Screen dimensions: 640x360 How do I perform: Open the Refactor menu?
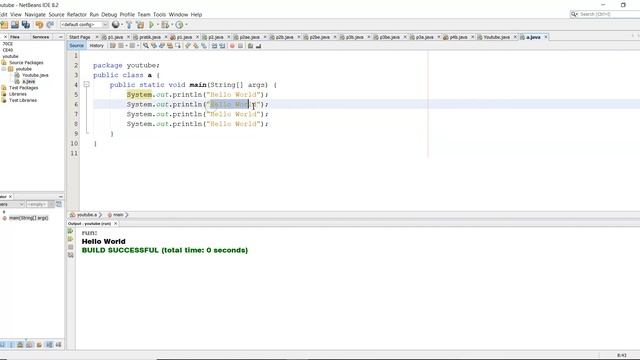[x=77, y=14]
